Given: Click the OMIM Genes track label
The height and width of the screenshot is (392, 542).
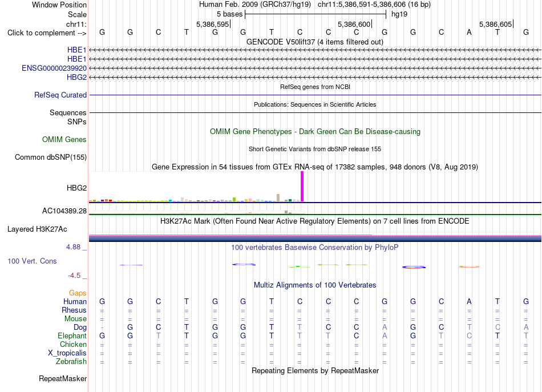Looking at the screenshot, I should coord(64,139).
